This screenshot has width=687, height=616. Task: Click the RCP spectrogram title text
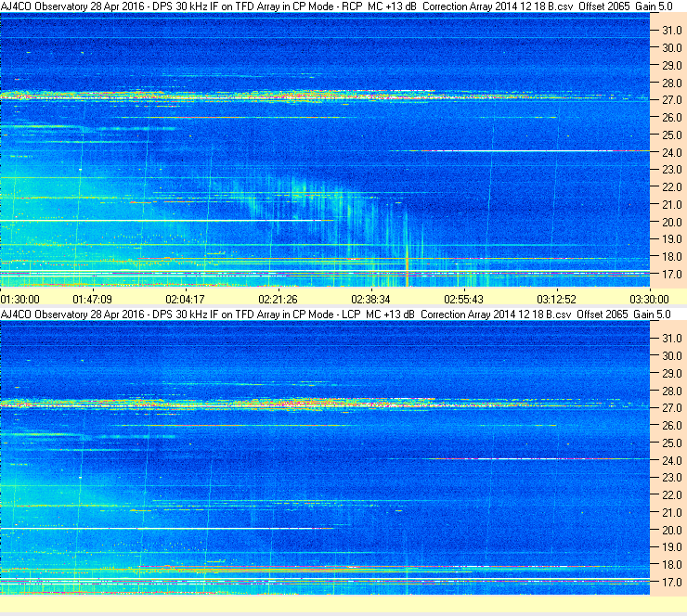336,6
